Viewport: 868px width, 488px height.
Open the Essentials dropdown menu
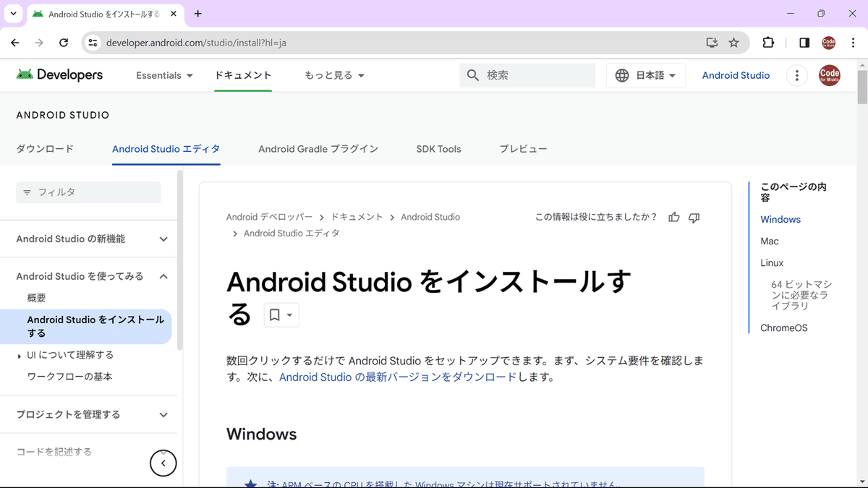click(165, 75)
